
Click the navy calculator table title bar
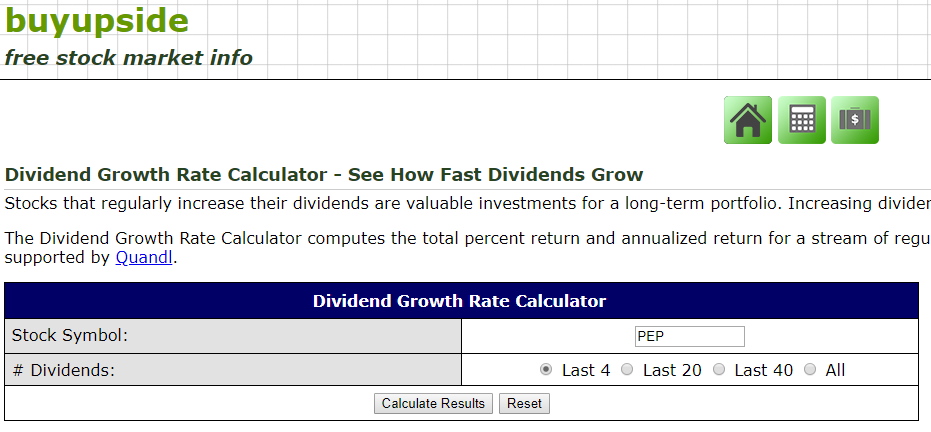click(460, 301)
